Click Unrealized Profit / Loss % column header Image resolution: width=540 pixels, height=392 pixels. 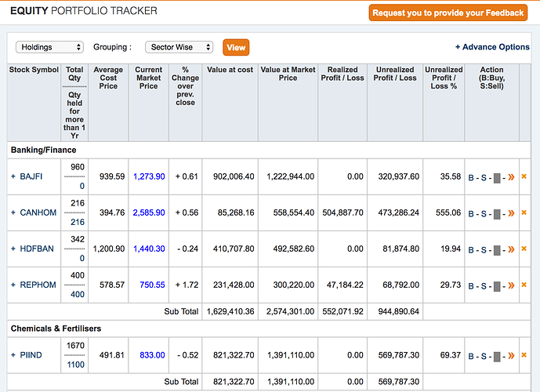(x=444, y=78)
